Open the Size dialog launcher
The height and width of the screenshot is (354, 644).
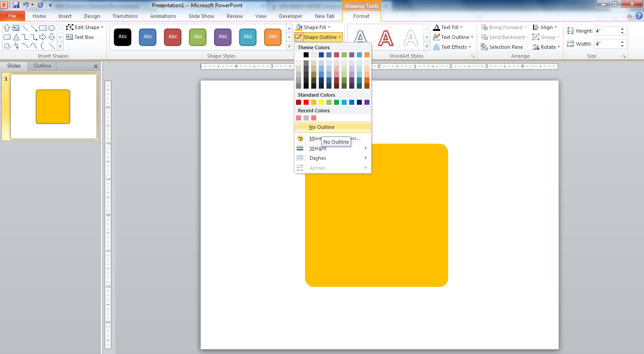tap(624, 56)
